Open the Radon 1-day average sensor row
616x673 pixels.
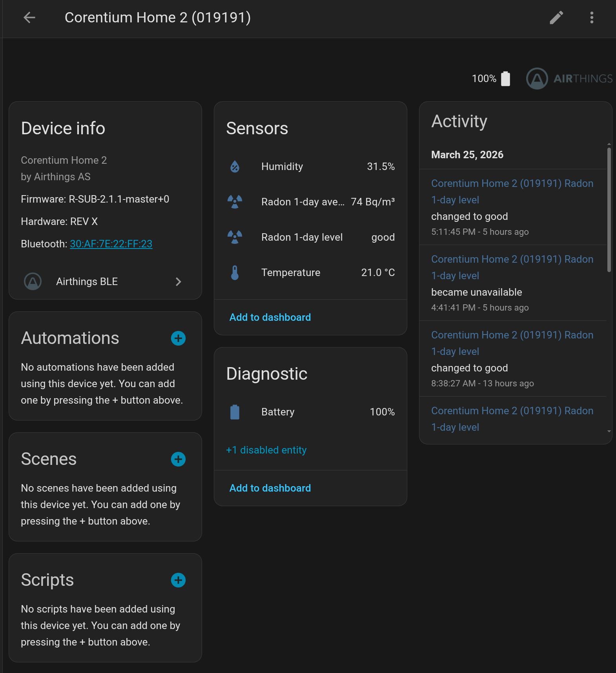310,202
